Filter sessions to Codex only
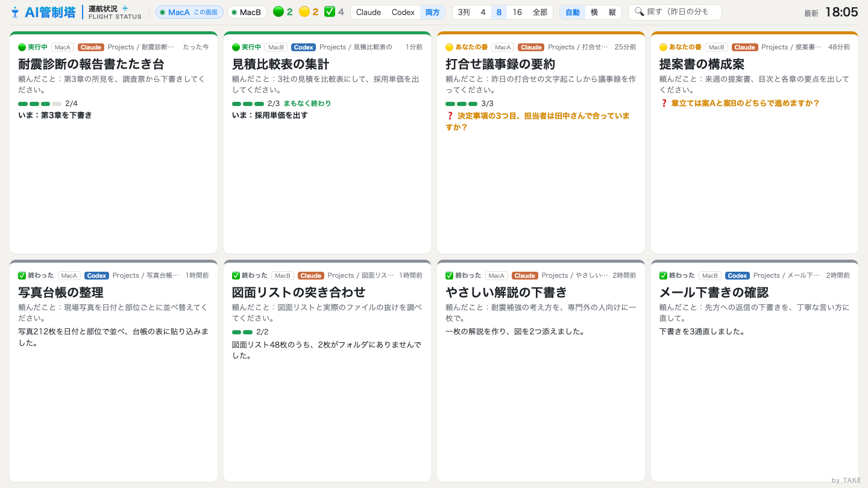Image resolution: width=868 pixels, height=488 pixels. coord(403,12)
